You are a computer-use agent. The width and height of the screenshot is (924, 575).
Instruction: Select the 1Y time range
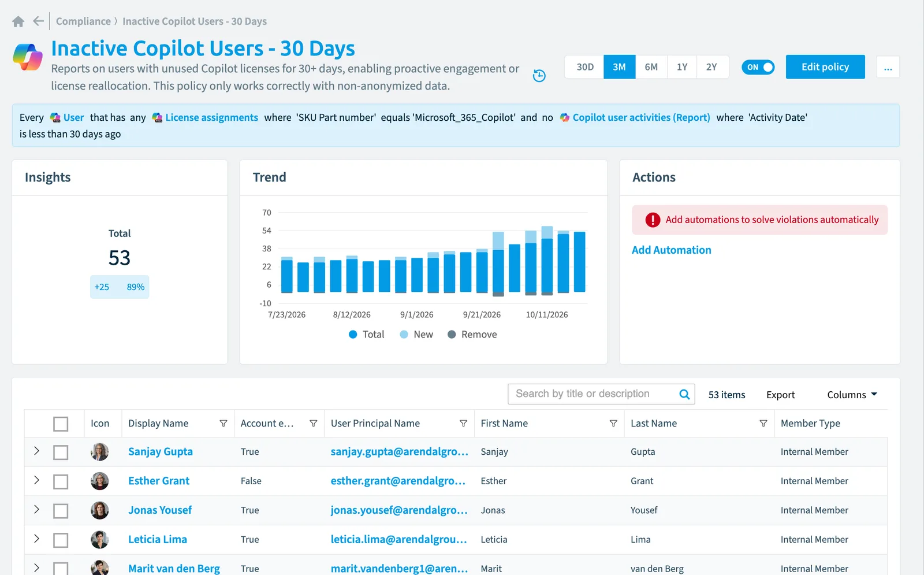tap(682, 67)
